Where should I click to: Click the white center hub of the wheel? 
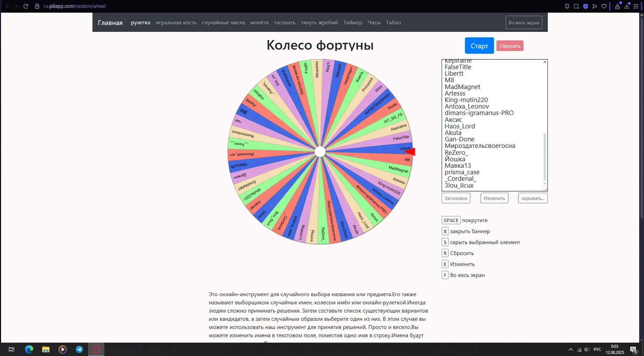320,152
